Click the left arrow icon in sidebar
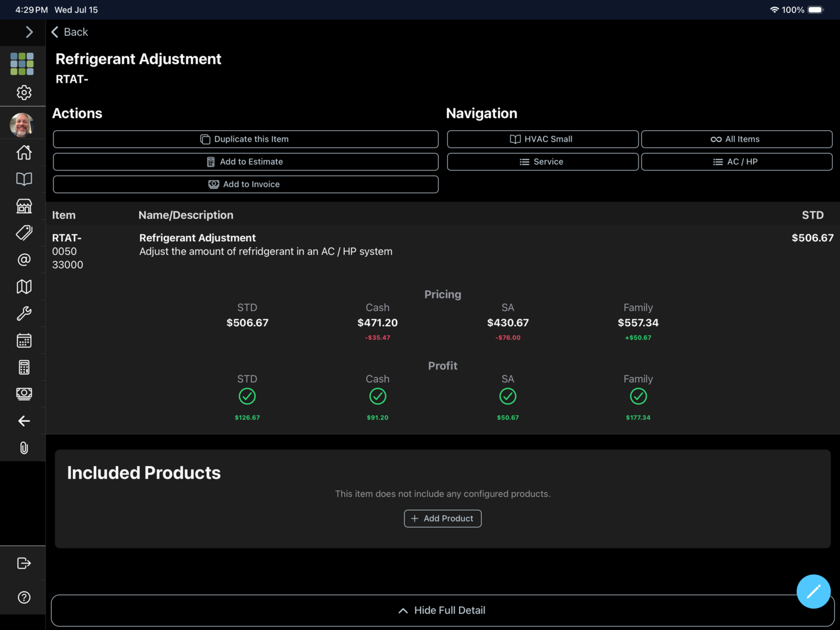The height and width of the screenshot is (630, 840). click(24, 421)
